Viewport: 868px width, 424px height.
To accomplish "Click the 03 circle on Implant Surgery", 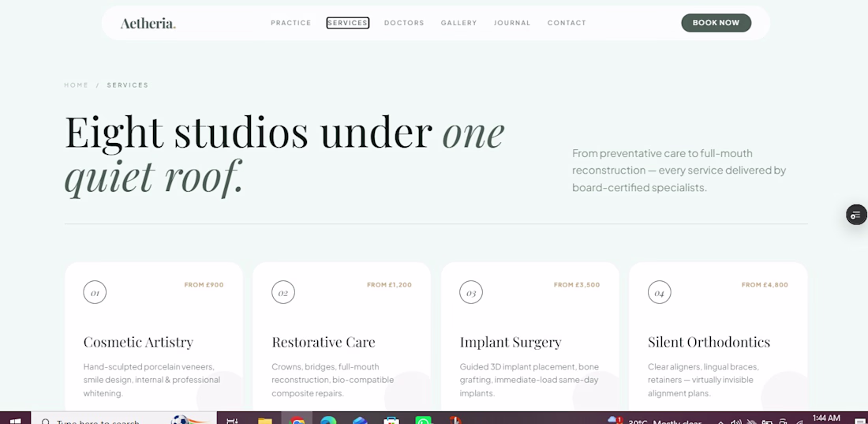I will (471, 292).
